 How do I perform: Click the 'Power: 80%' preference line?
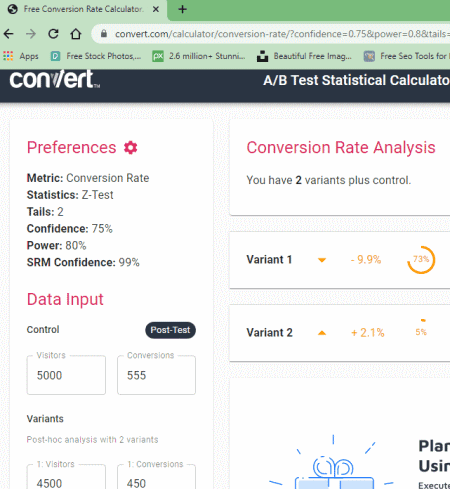point(56,245)
